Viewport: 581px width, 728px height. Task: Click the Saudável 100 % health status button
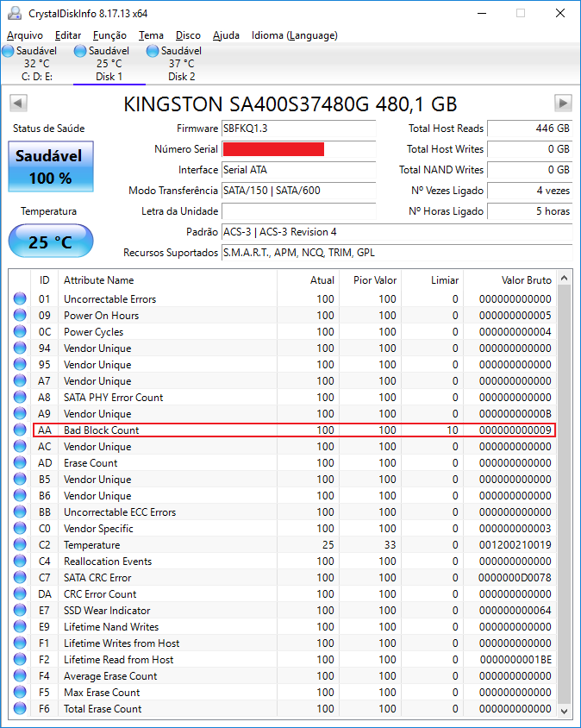pos(51,166)
